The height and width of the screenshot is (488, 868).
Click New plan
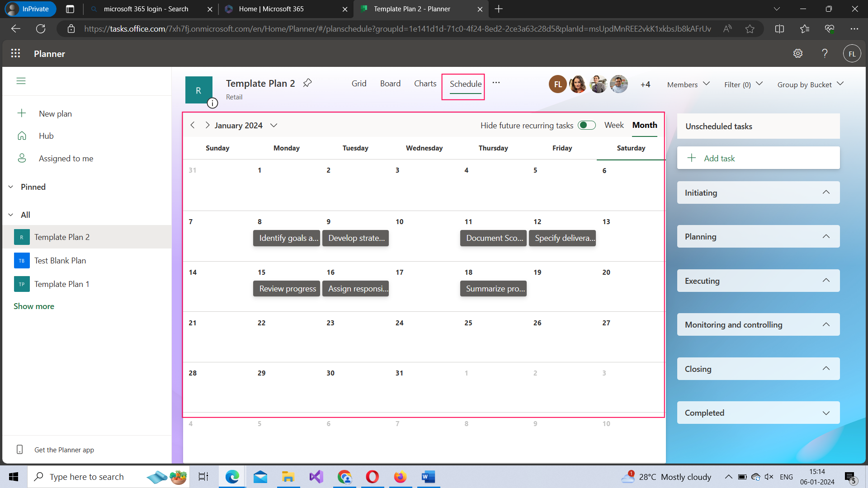click(55, 114)
